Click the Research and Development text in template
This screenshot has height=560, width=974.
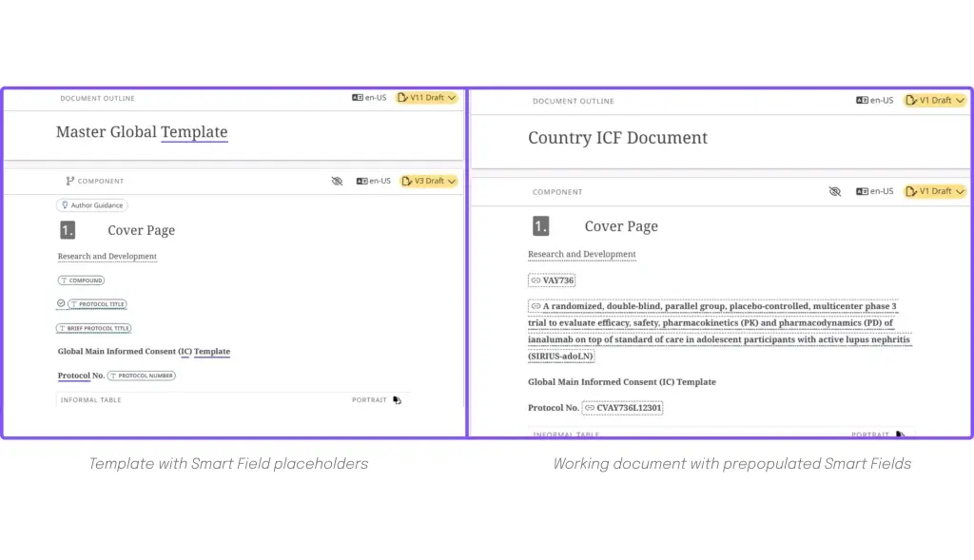coord(107,257)
